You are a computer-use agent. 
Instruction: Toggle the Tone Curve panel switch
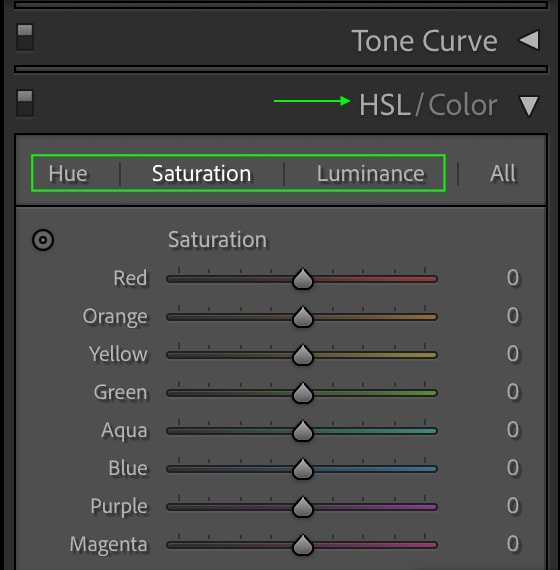pos(25,37)
